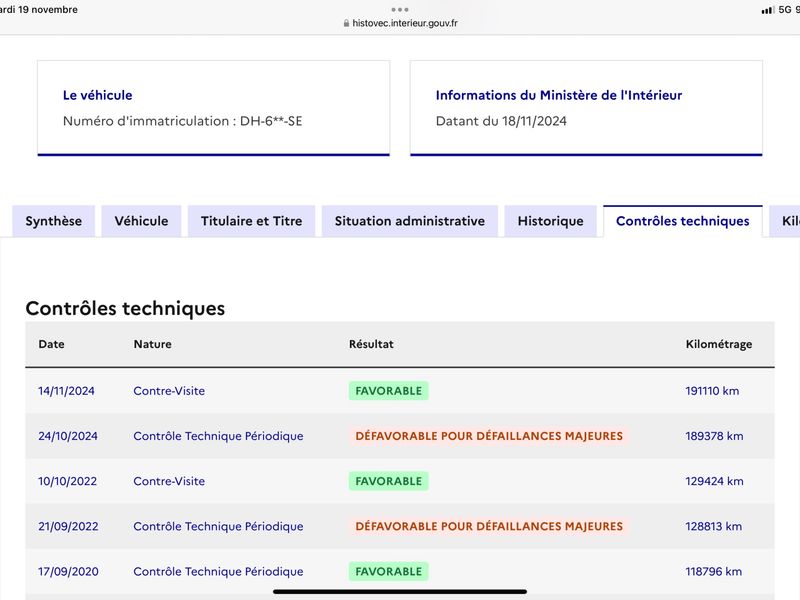Viewport: 800px width, 600px height.
Task: Open the Titulaire et Titre tab
Action: coord(252,221)
